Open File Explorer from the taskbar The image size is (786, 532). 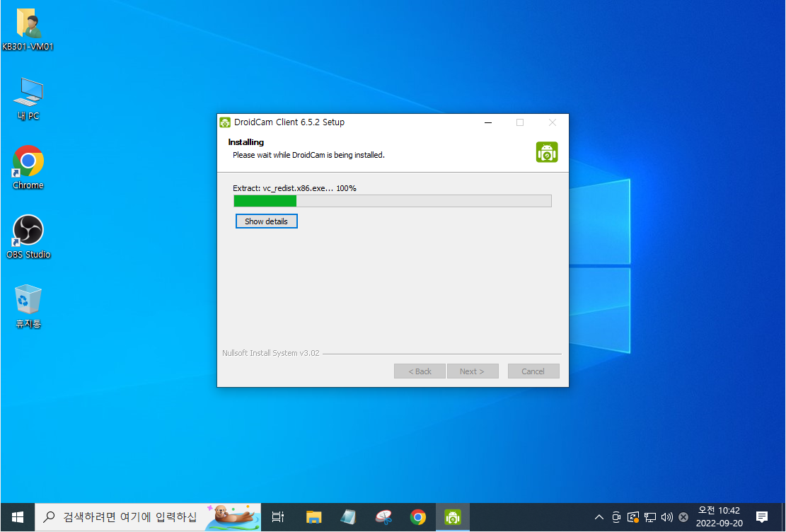coord(314,517)
